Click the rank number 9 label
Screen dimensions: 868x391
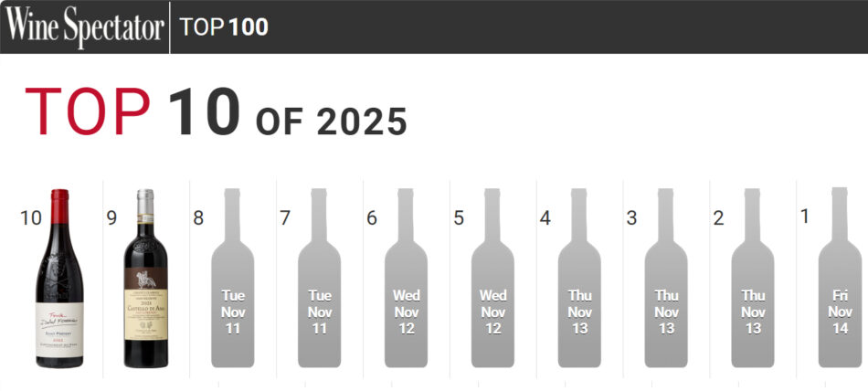[111, 217]
